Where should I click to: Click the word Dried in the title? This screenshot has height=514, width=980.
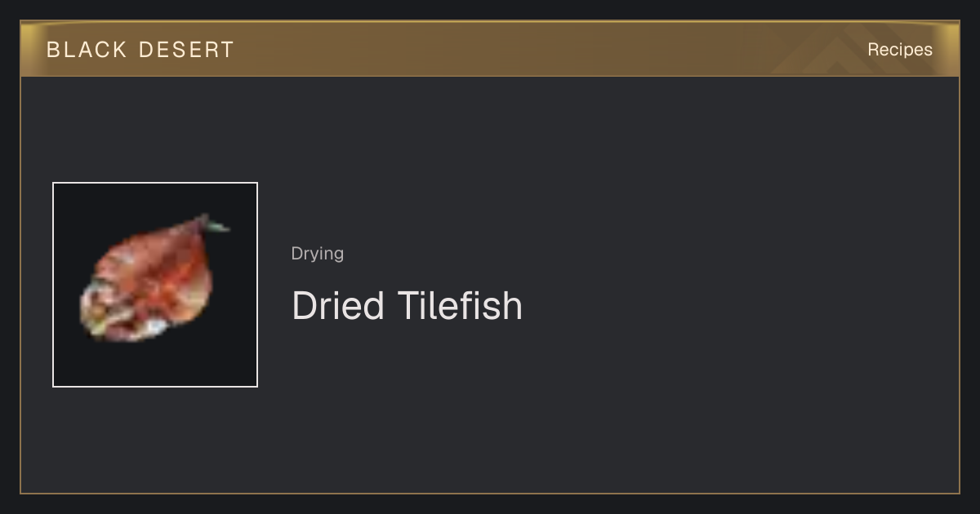coord(338,306)
